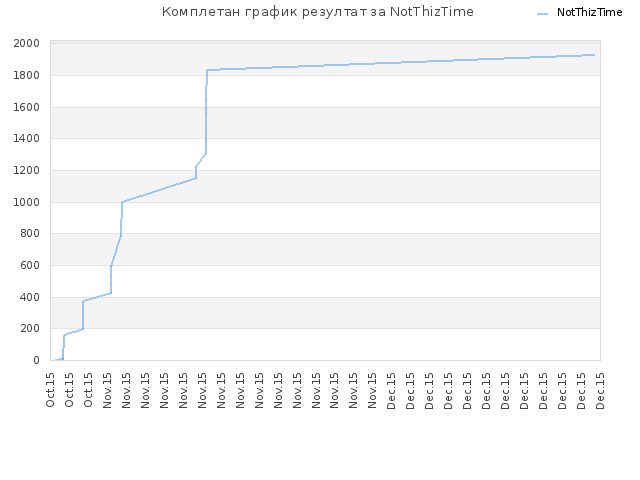Click the 0 y-axis label
Screen dimensions: 640x480
[37, 360]
